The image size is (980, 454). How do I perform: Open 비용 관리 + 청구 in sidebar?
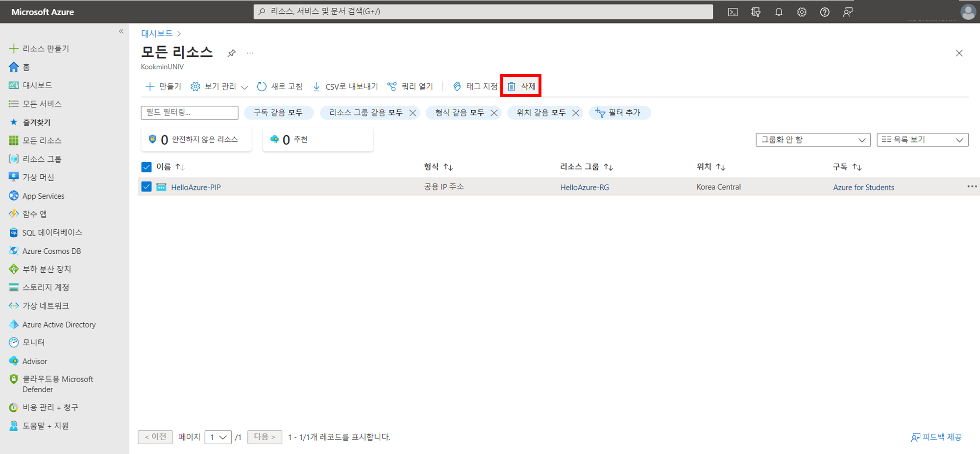(44, 407)
